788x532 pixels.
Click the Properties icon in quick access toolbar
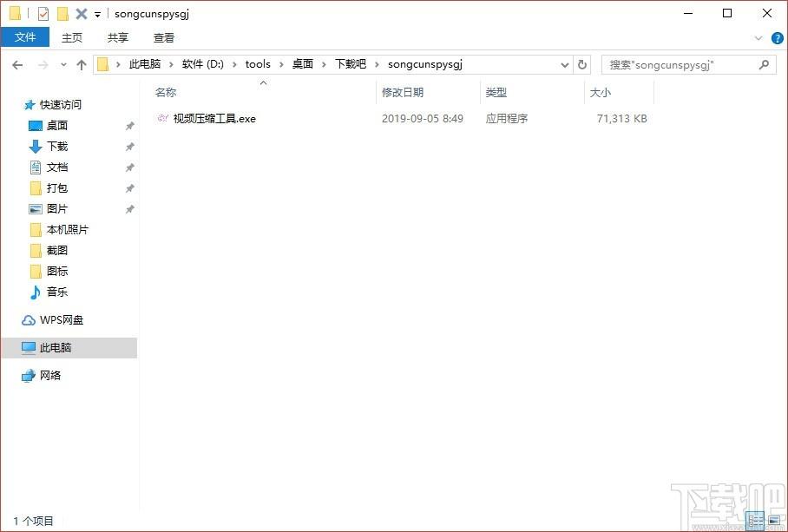(x=43, y=14)
